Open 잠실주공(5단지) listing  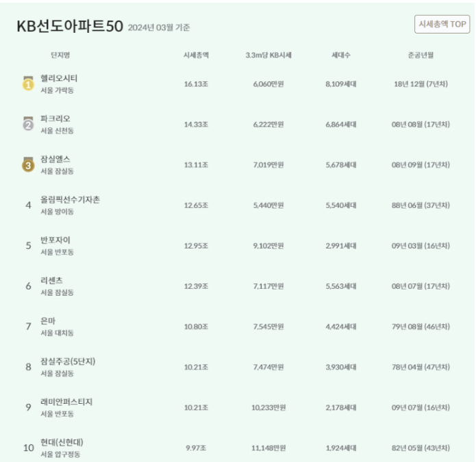coord(68,361)
